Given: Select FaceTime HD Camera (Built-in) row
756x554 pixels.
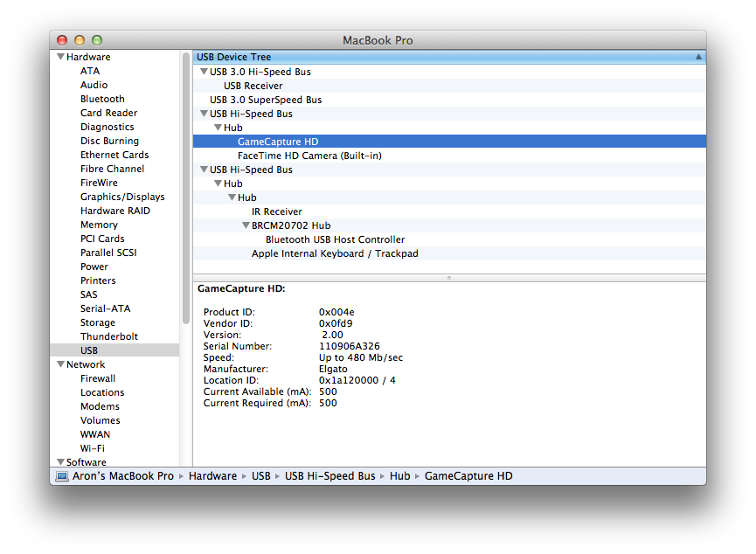Looking at the screenshot, I should point(449,156).
